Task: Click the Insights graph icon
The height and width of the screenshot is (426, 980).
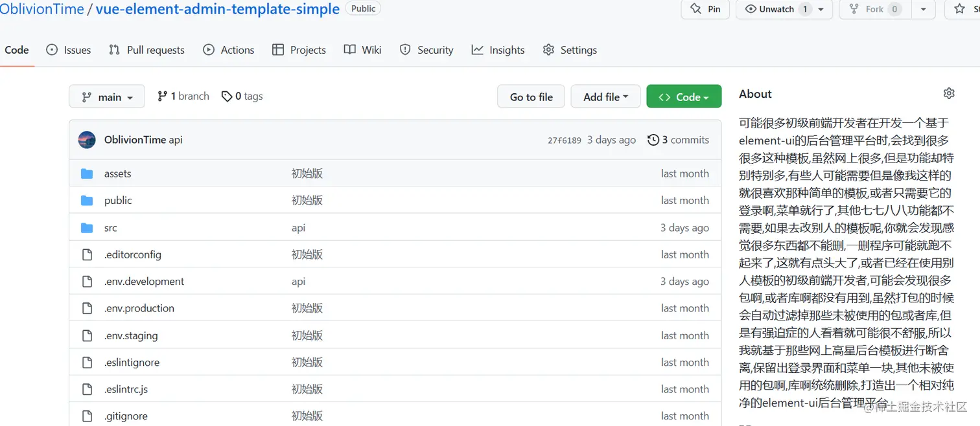Action: point(478,50)
